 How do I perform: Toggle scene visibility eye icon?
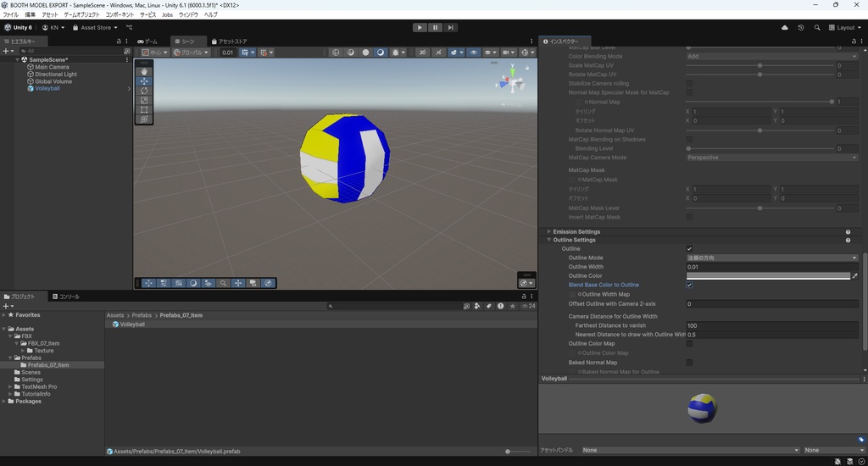pyautogui.click(x=473, y=53)
